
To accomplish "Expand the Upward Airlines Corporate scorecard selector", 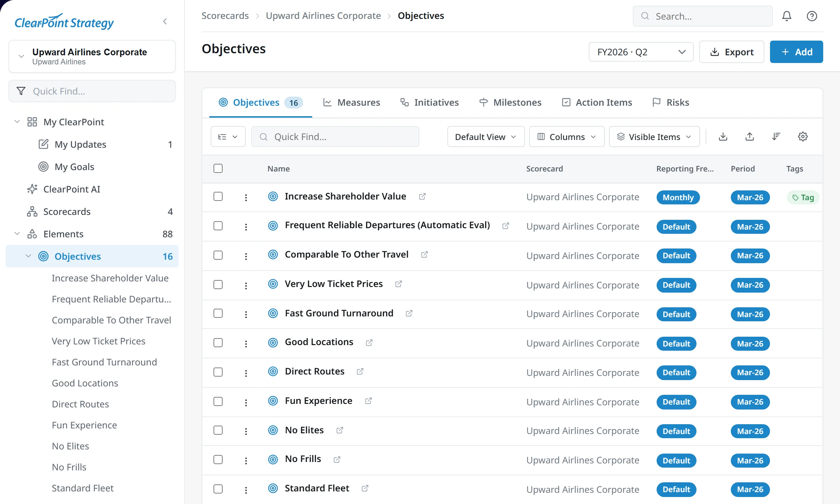I will click(92, 56).
